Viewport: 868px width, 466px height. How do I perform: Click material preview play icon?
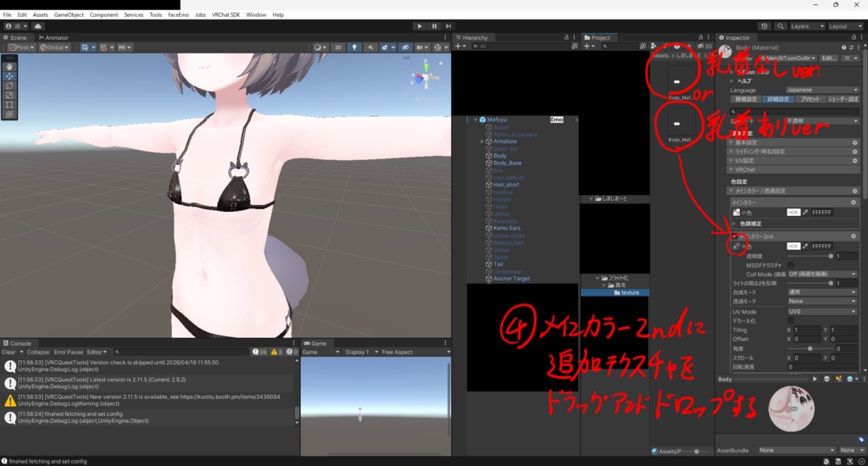coord(815,379)
